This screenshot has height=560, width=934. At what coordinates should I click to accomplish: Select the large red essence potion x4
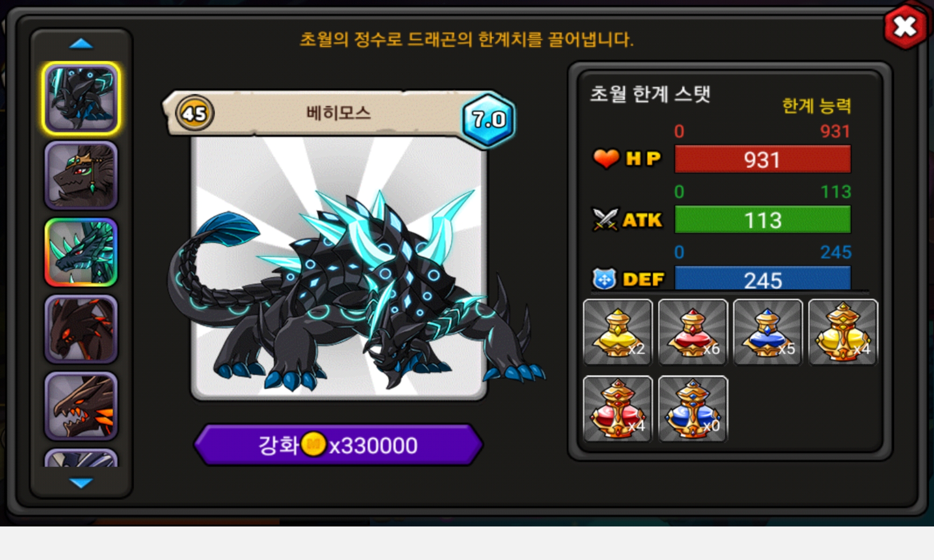(617, 409)
